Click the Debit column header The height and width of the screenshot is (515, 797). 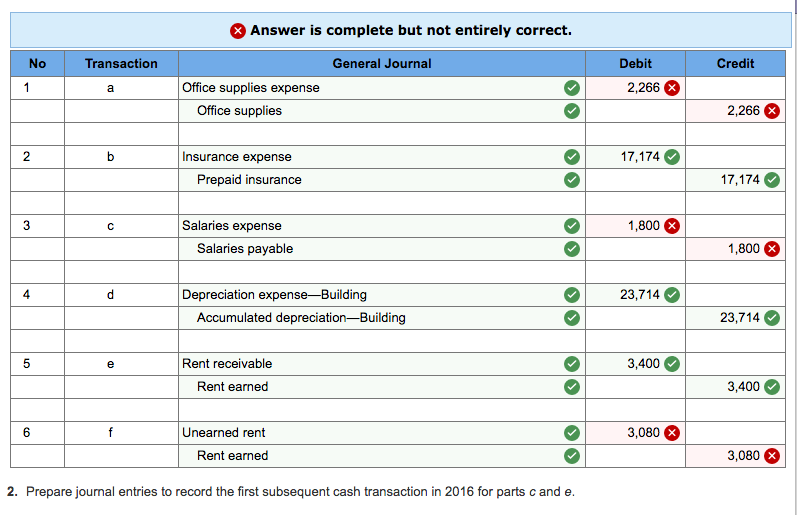tap(636, 63)
